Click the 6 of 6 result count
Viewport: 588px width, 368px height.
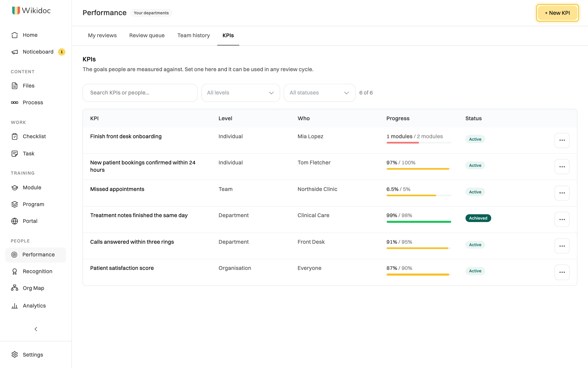[x=366, y=93]
